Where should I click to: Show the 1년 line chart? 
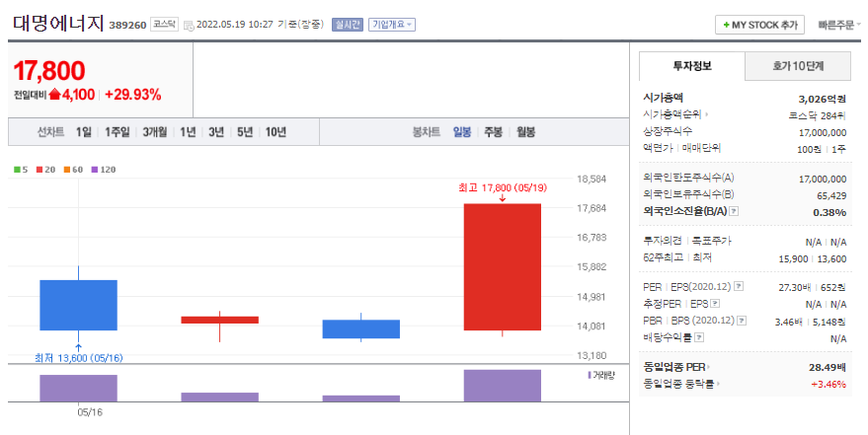tap(188, 132)
